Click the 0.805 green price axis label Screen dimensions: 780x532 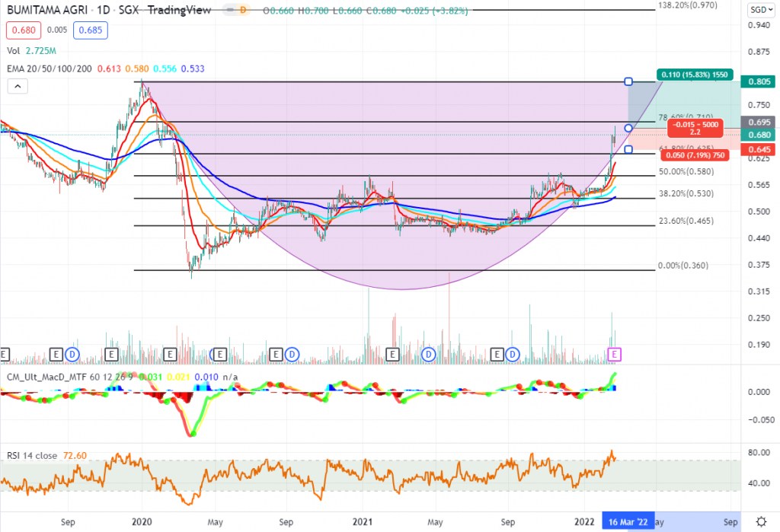(759, 81)
